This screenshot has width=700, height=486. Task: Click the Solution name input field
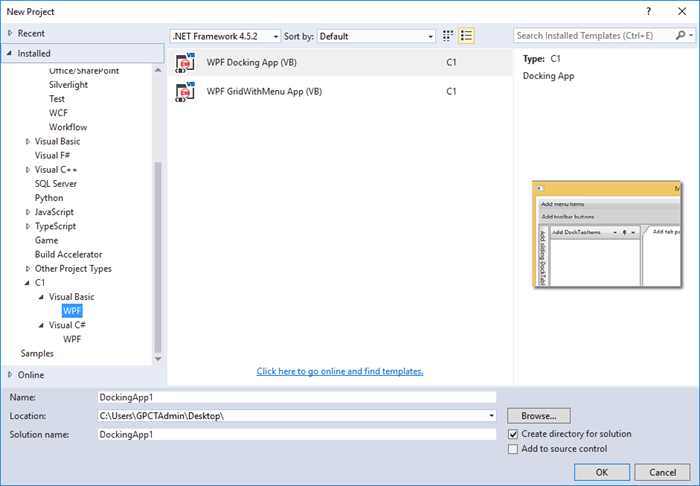click(297, 434)
